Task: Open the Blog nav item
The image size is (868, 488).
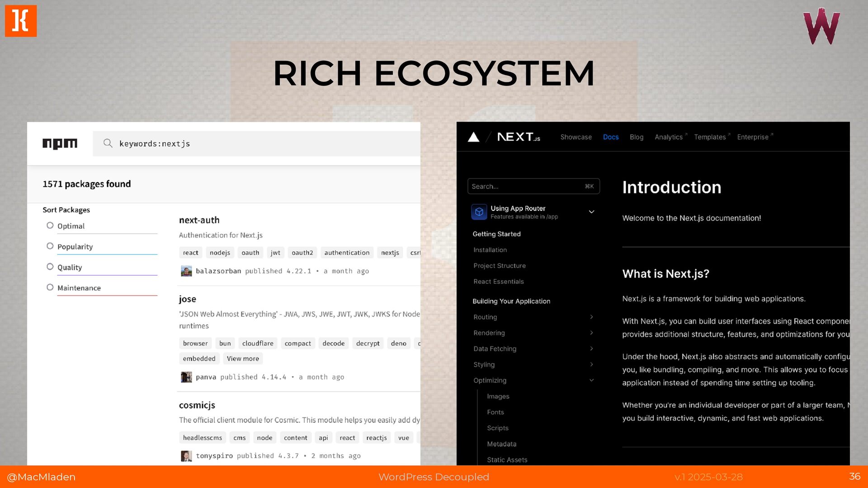Action: click(637, 137)
